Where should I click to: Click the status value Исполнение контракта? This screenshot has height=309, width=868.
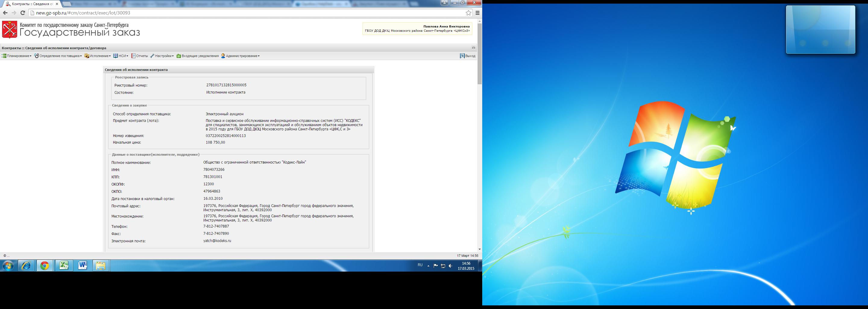226,92
